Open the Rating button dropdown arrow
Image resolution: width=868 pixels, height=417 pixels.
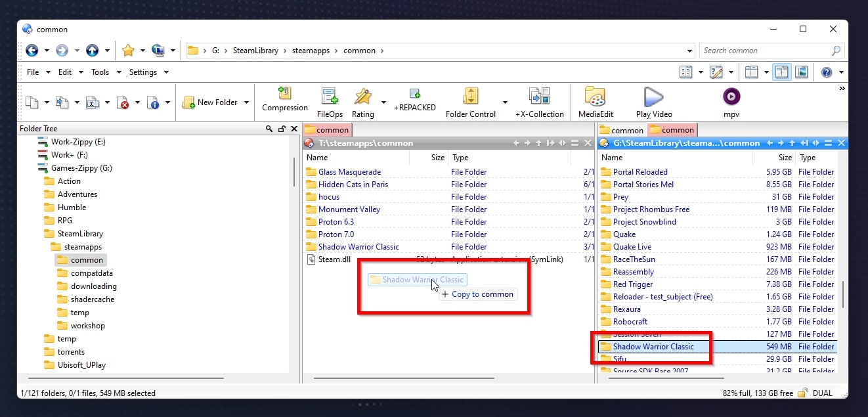coord(383,102)
